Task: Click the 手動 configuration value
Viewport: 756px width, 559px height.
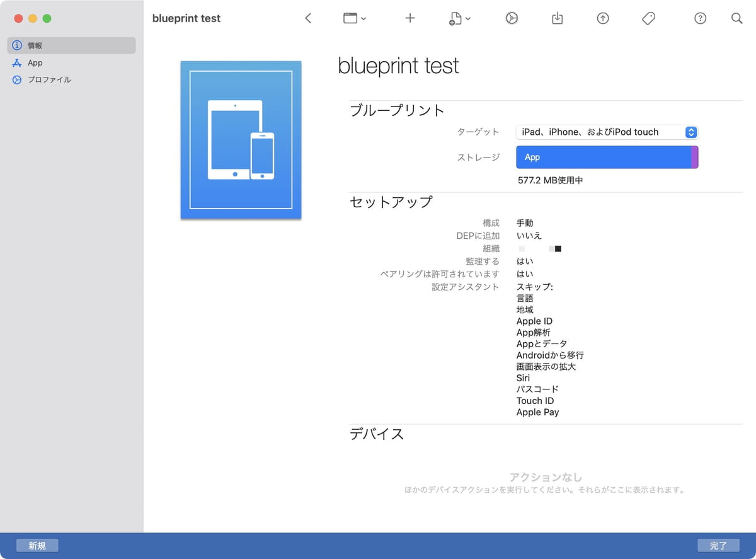Action: tap(525, 223)
